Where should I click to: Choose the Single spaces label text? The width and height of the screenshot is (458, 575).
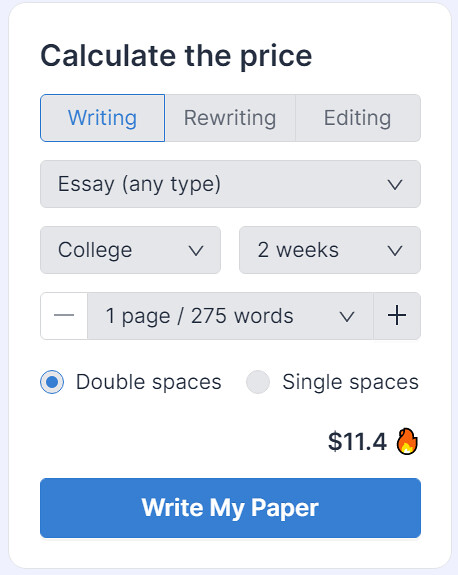pos(351,382)
